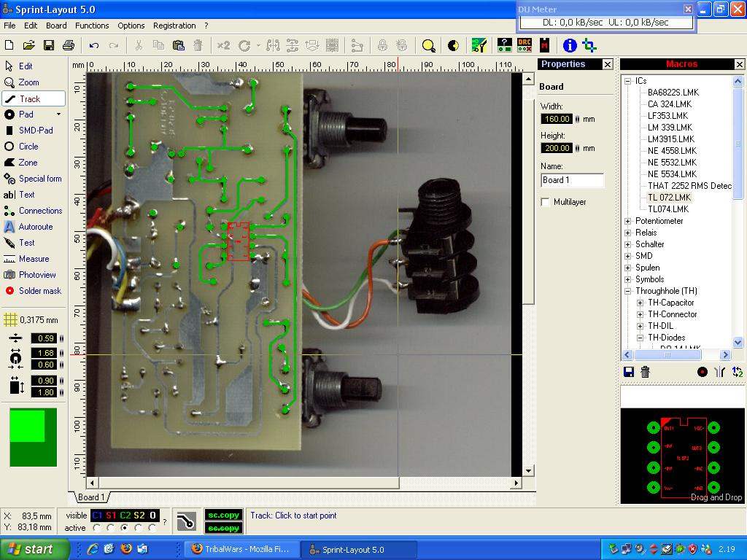Save macro using the blue diskette icon
747x560 pixels.
tap(629, 372)
